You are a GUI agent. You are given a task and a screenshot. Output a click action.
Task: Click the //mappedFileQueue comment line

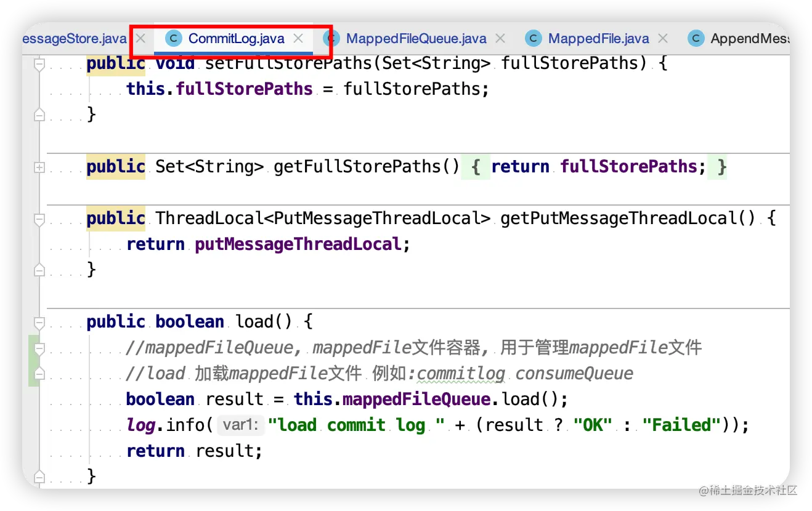point(413,348)
